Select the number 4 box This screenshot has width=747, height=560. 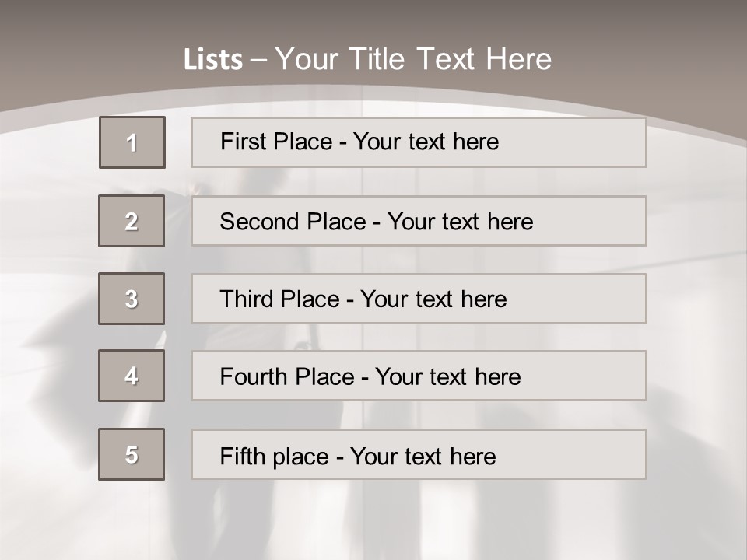tap(132, 376)
